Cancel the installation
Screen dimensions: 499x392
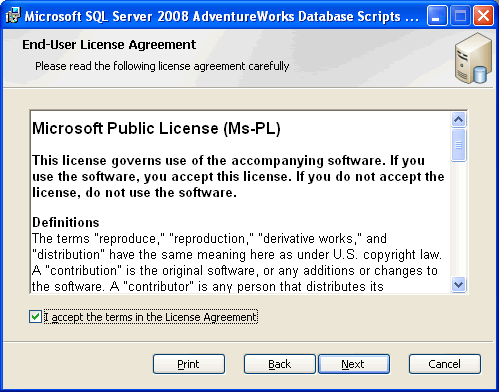pos(445,364)
